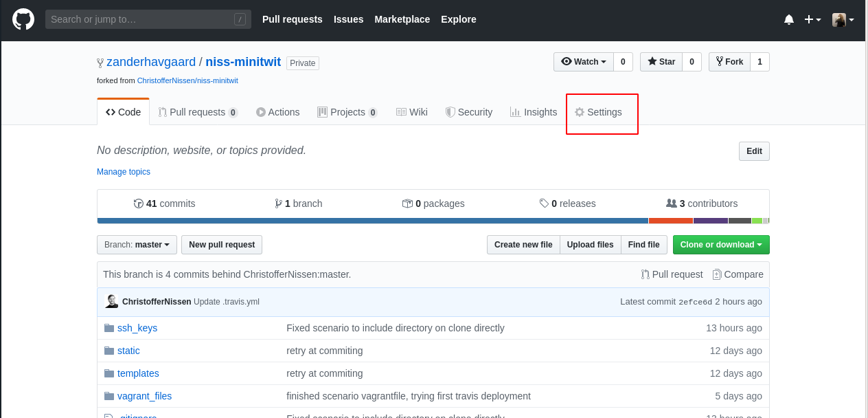Viewport: 868px width, 418px height.
Task: Click ssh_keys folder icon
Action: [x=109, y=328]
